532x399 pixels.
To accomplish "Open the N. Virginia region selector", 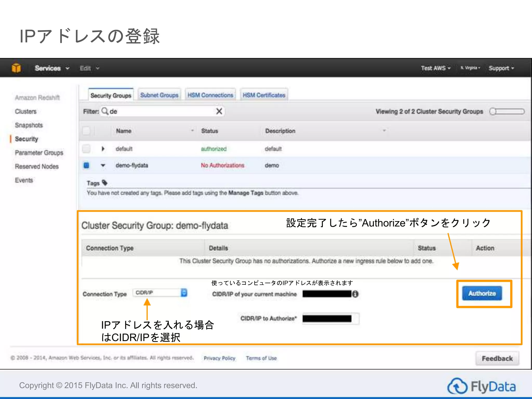I will click(x=470, y=68).
